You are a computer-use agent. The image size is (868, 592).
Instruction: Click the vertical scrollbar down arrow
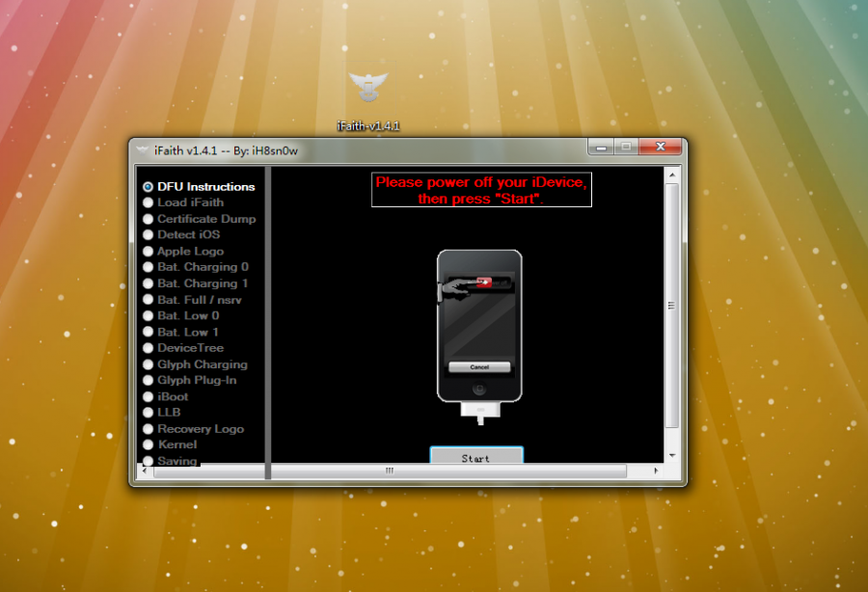[x=672, y=455]
